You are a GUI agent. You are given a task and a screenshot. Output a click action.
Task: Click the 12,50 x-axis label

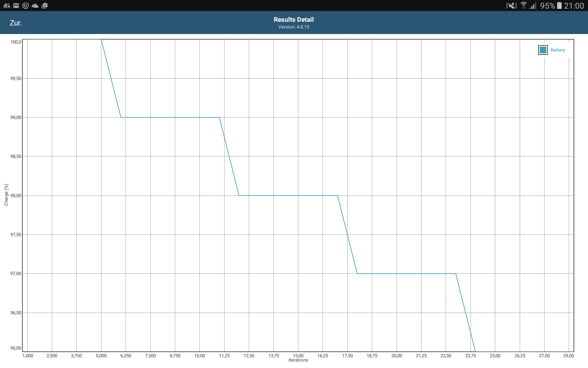[249, 356]
